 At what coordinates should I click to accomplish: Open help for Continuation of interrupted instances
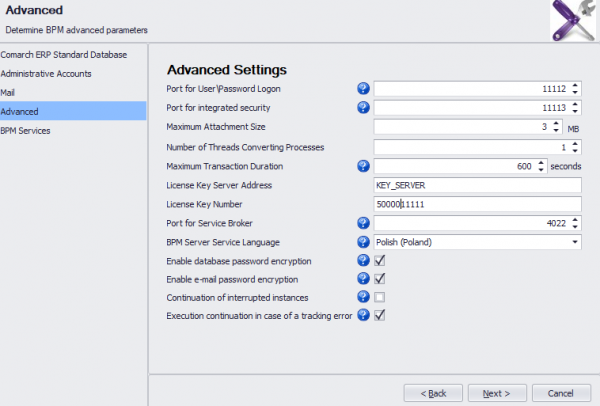click(x=363, y=297)
